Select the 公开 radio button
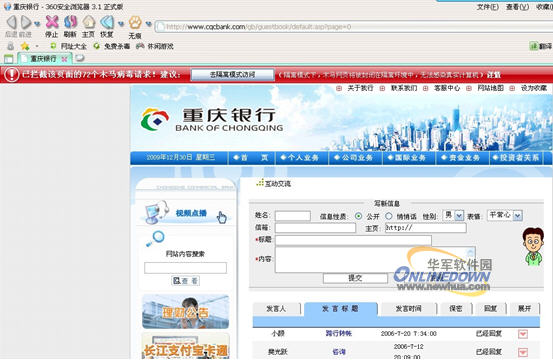 tap(358, 216)
